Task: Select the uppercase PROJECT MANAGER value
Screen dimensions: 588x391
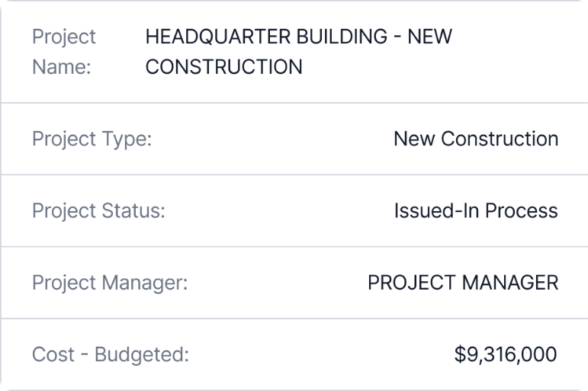Action: 463,283
